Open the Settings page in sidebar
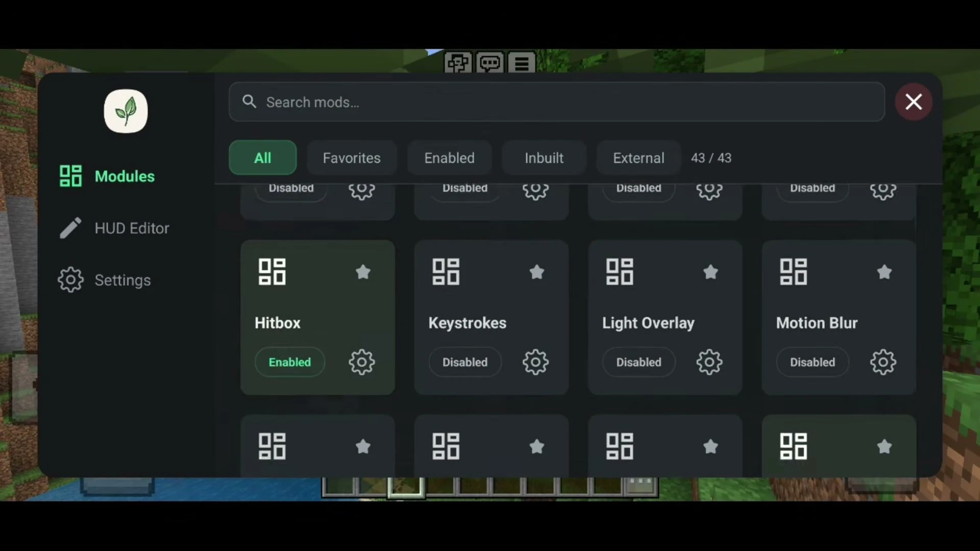 tap(105, 280)
